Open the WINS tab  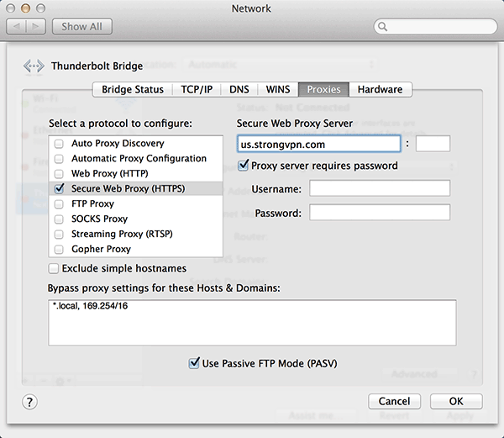click(x=278, y=89)
